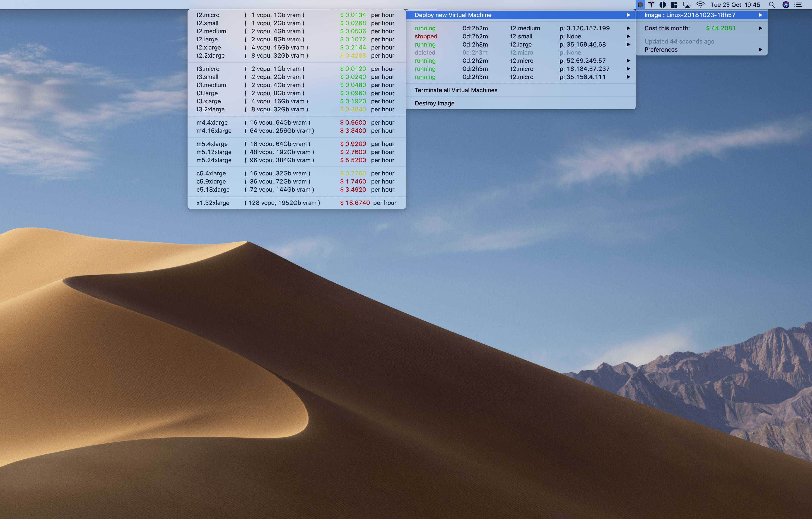Expand the Preferences submenu arrow

[x=760, y=50]
